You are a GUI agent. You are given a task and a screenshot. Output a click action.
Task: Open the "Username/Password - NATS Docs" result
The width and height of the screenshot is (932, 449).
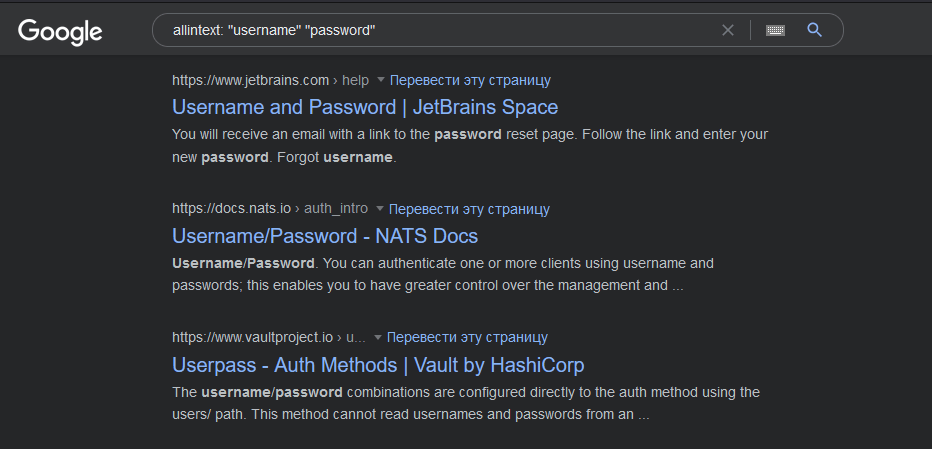pos(325,236)
